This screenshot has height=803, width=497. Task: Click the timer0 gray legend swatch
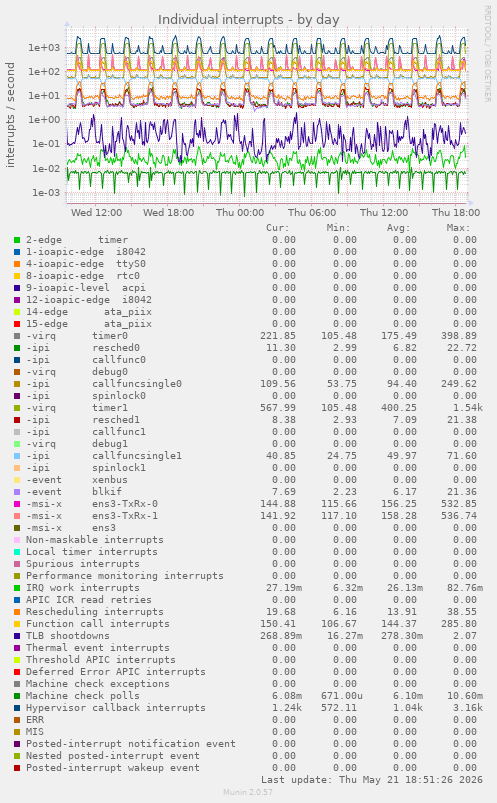tap(17, 336)
